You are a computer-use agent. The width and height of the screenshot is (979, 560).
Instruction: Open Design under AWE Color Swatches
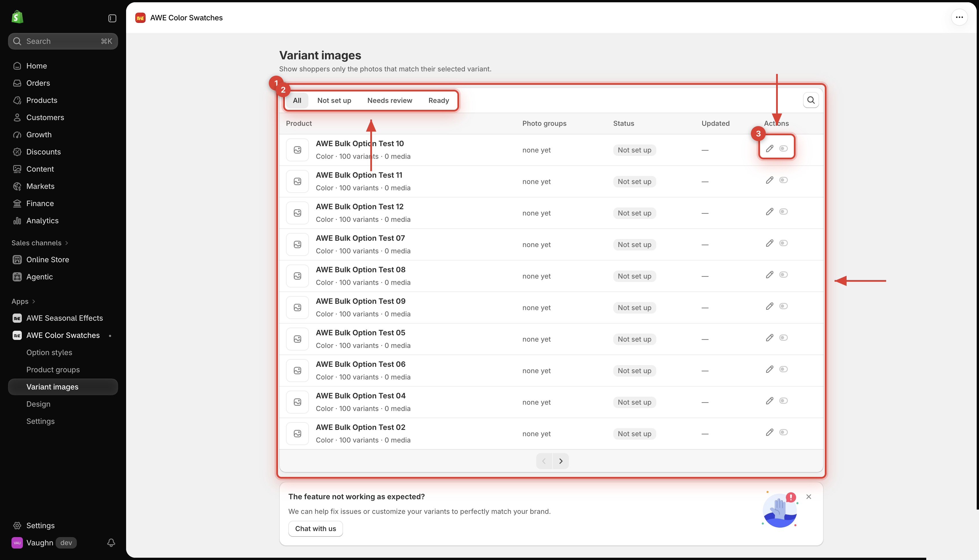click(x=38, y=404)
